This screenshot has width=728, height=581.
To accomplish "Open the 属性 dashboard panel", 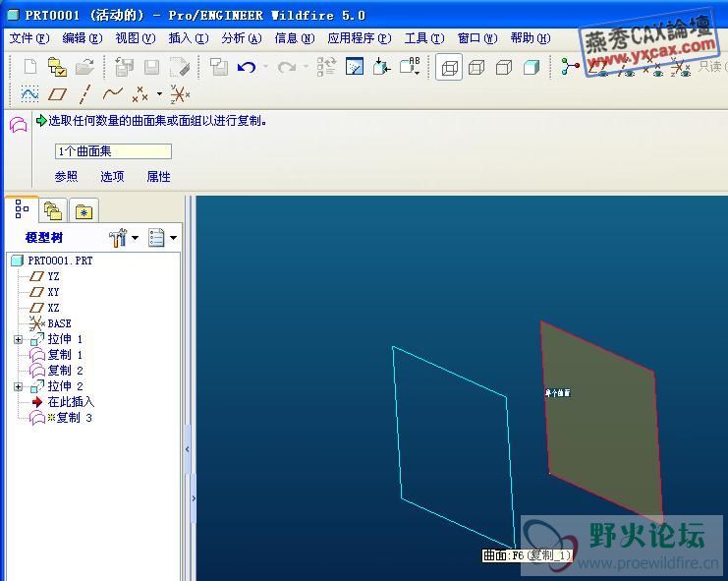I will coord(158,177).
